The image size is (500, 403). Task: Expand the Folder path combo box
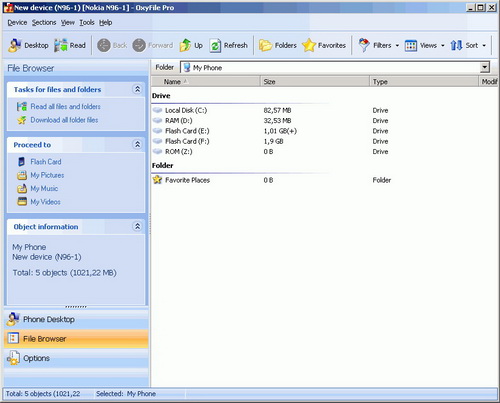[x=485, y=68]
